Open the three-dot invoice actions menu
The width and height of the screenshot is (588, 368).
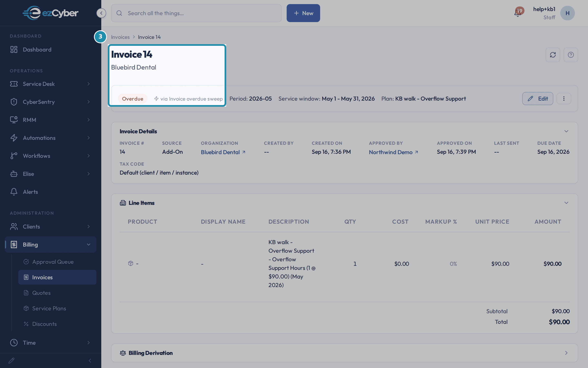click(564, 99)
